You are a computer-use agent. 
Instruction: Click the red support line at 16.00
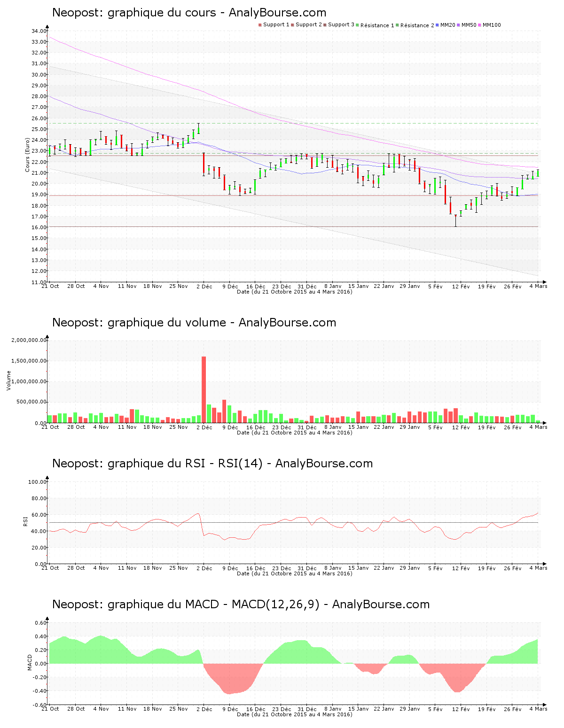coord(294,227)
